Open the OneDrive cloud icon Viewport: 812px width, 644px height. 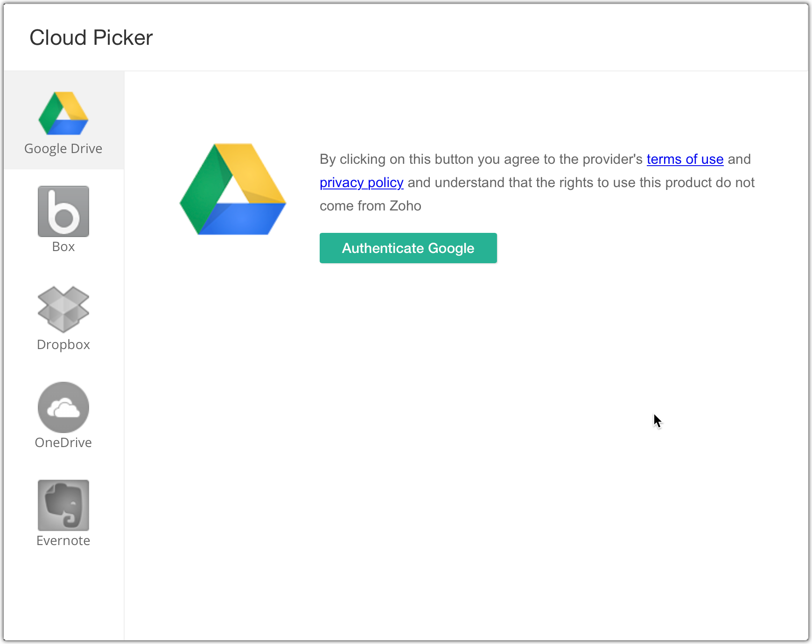pos(63,407)
